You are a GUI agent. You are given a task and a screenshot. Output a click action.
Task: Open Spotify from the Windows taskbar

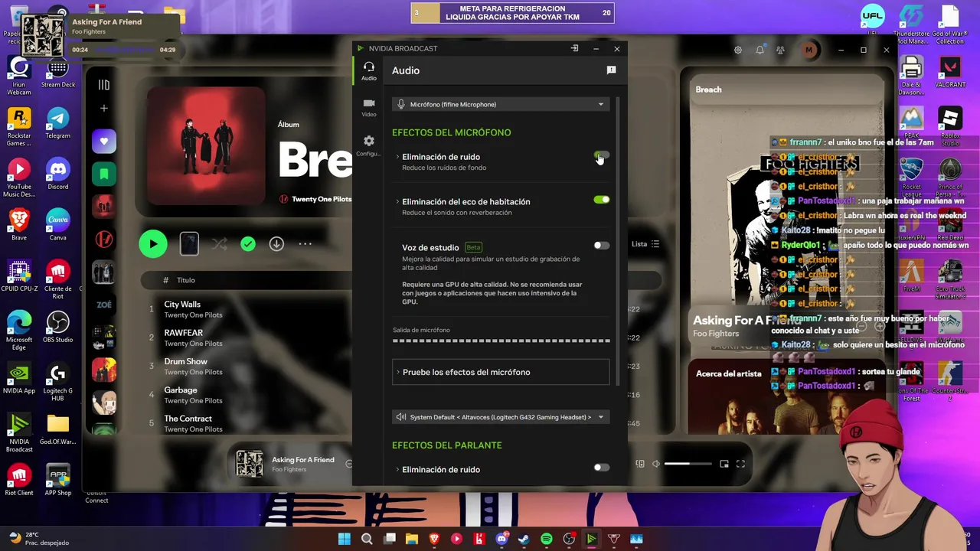pos(546,539)
